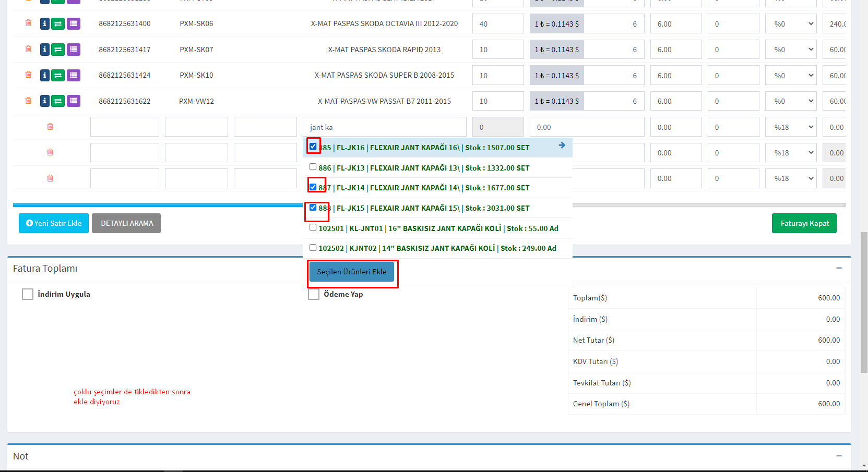Image resolution: width=868 pixels, height=472 pixels.
Task: Open purple list icon for PXM-VW12 row
Action: [74, 101]
